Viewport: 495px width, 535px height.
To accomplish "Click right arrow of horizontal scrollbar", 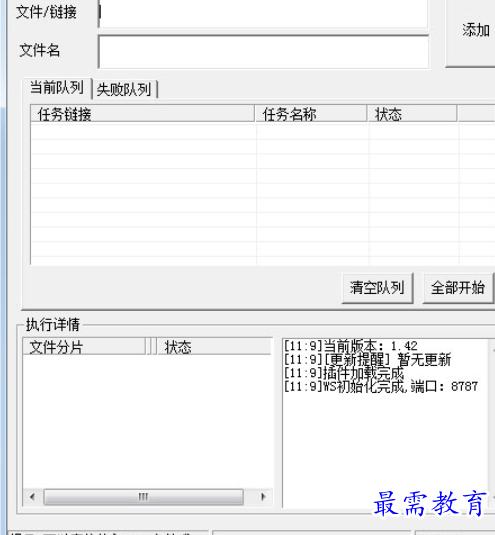I will click(x=263, y=497).
